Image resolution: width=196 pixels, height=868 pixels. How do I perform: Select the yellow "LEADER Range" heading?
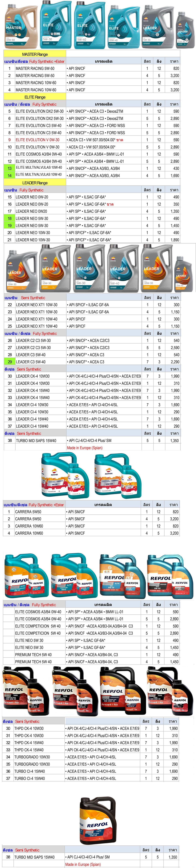pos(35,183)
